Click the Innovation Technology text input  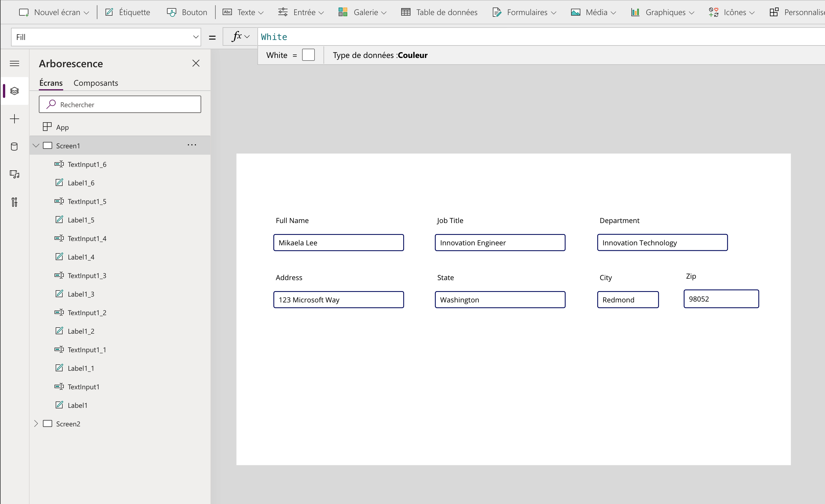pyautogui.click(x=662, y=243)
